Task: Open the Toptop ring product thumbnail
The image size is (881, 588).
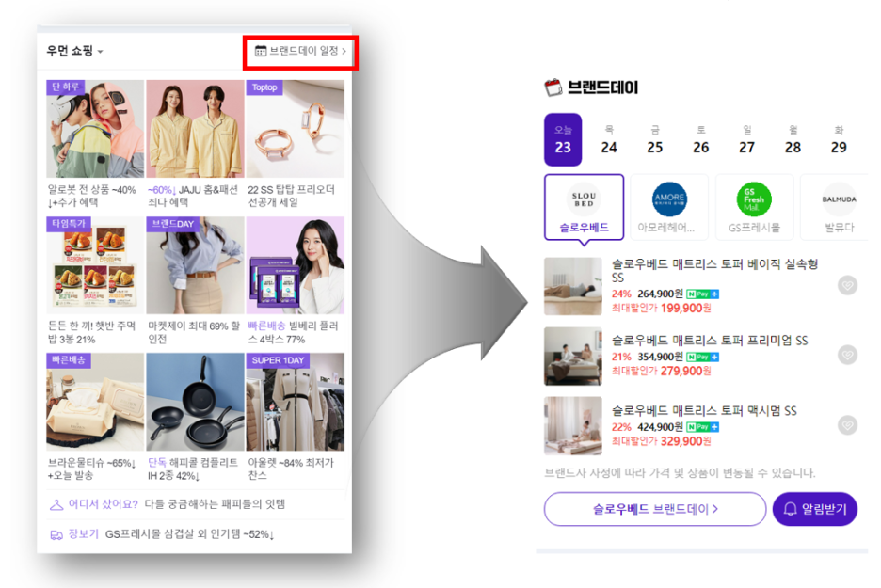Action: click(295, 129)
